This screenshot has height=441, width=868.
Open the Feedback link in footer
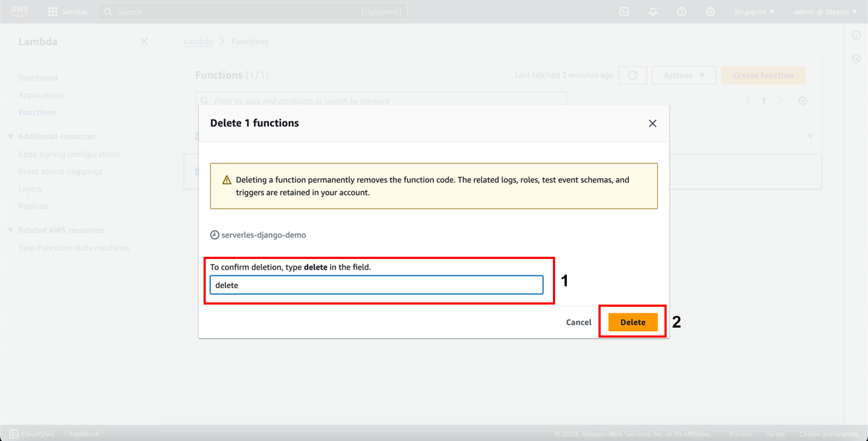84,434
